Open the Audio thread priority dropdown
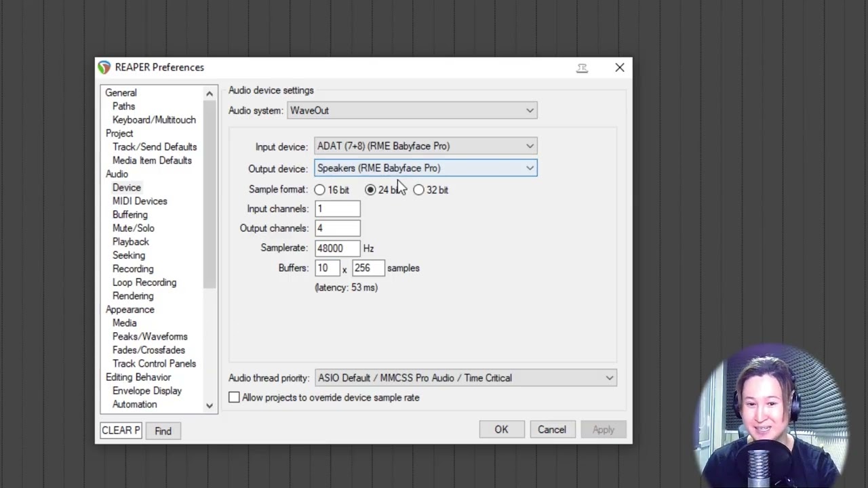This screenshot has width=868, height=488. (x=466, y=378)
